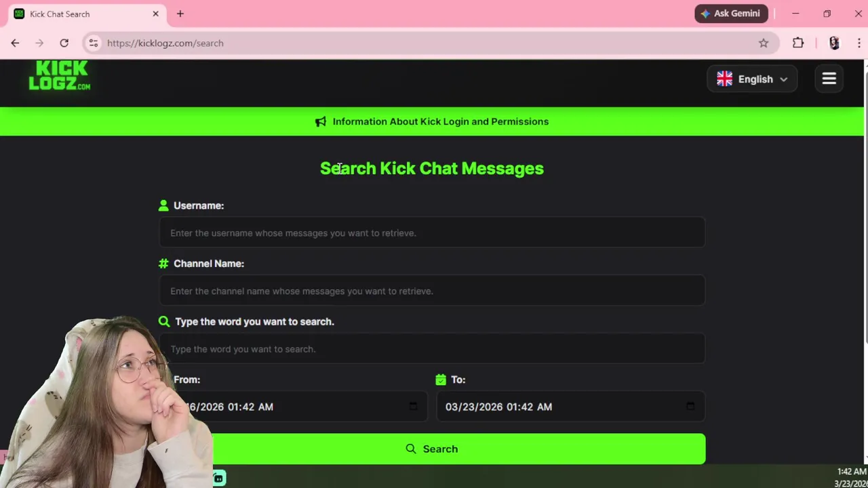Click the UK flag icon
This screenshot has width=868, height=488.
(x=724, y=79)
